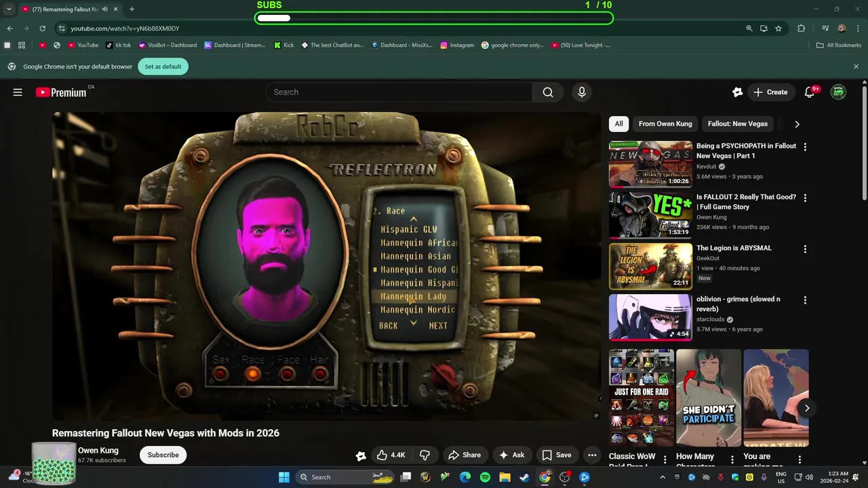Viewport: 868px width, 488px height.
Task: Open Steam from the taskbar
Action: point(525,477)
